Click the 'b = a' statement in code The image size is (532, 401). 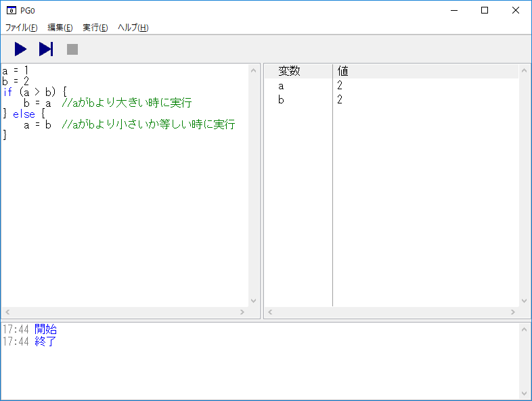(x=37, y=103)
